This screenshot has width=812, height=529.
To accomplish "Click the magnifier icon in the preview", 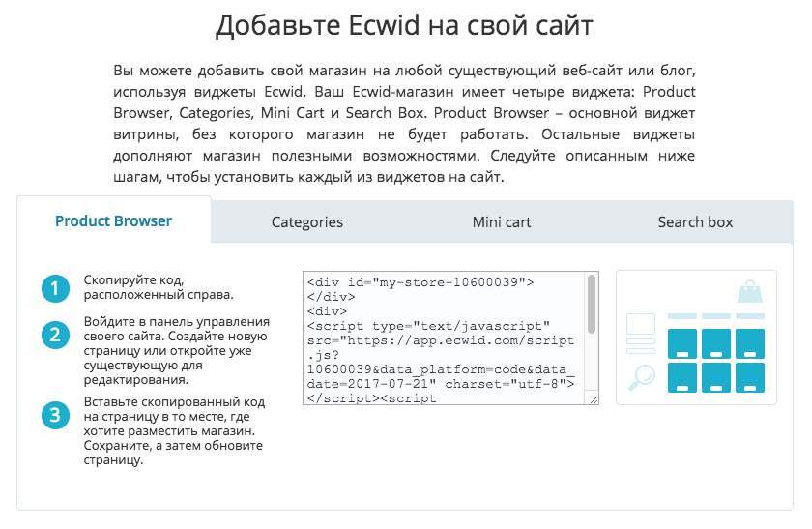I will click(x=642, y=378).
